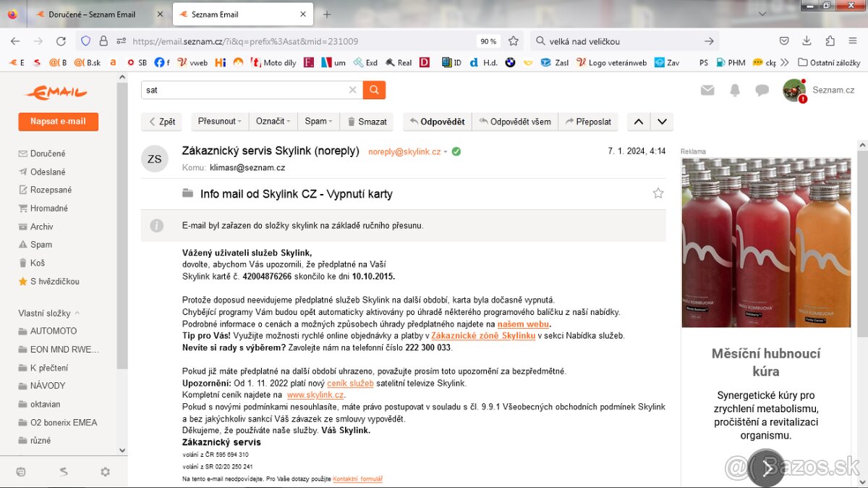Image resolution: width=868 pixels, height=488 pixels.
Task: Click the envelope icon in the header
Action: pyautogui.click(x=707, y=90)
